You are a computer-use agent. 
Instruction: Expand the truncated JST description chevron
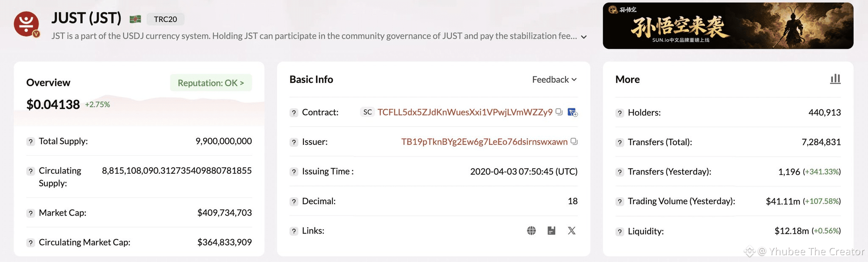pos(584,37)
